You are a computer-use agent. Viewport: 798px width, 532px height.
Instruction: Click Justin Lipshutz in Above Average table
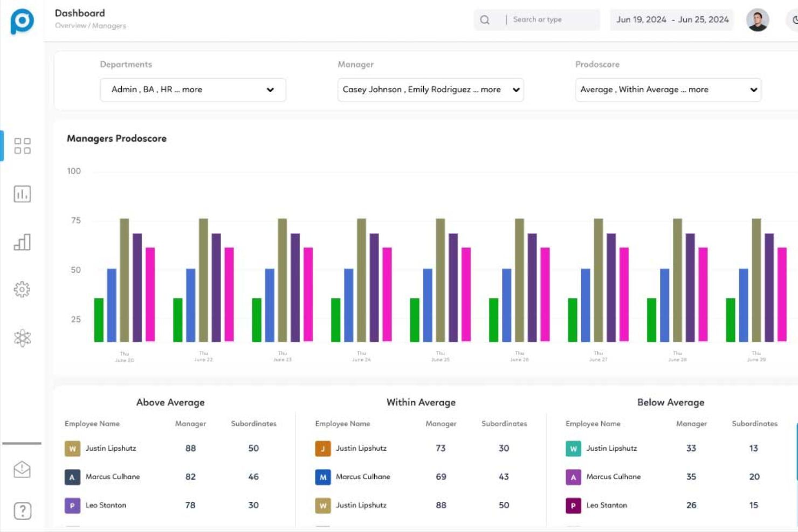click(111, 448)
